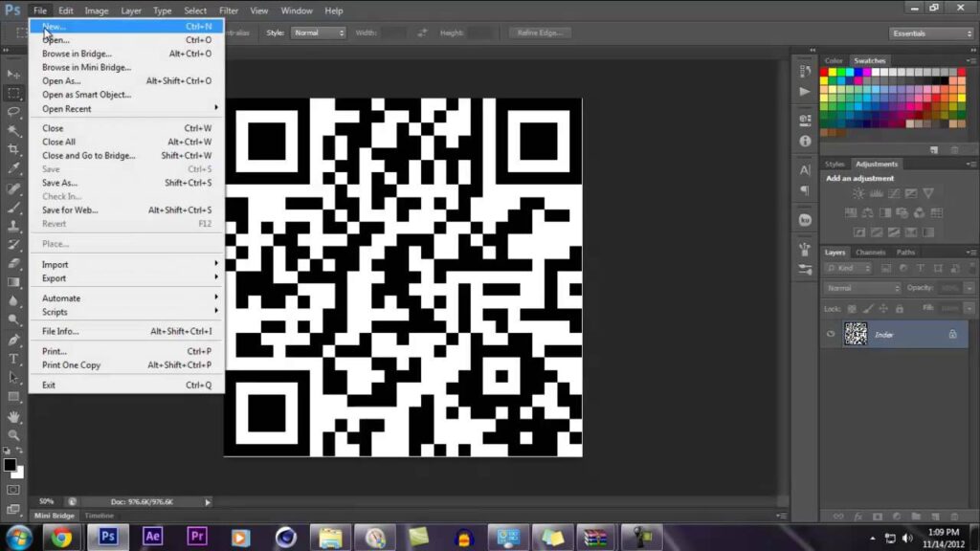Select the Move tool

pyautogui.click(x=13, y=75)
